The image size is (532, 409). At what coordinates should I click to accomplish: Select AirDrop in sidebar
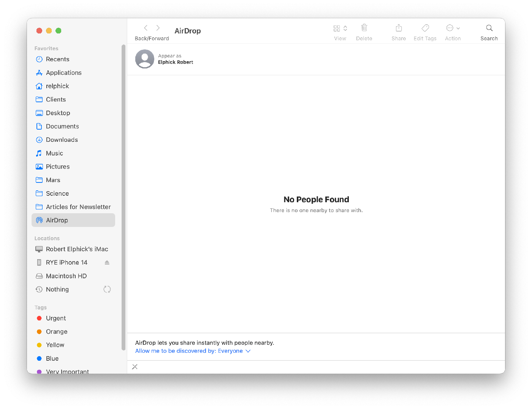73,220
